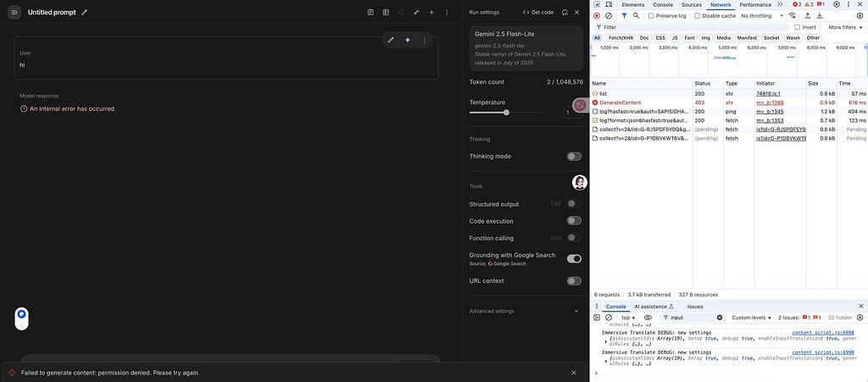Switch to the Elements tab
The height and width of the screenshot is (382, 868).
point(632,4)
